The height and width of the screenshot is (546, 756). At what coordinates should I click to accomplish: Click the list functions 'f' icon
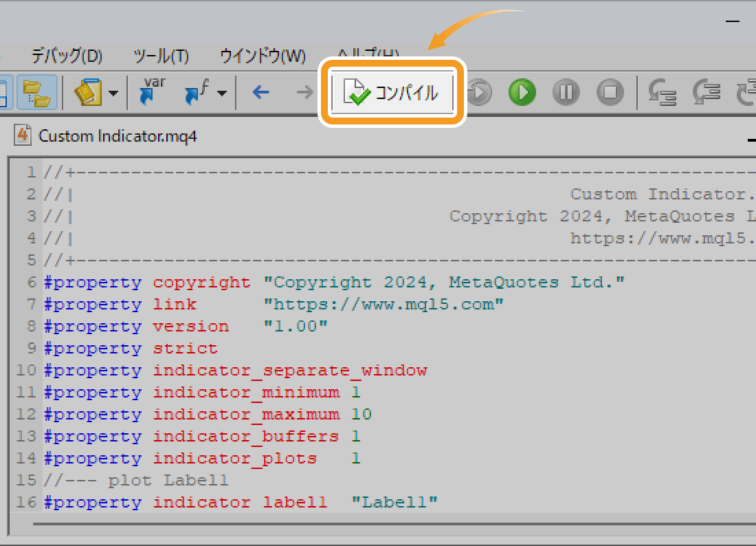tap(197, 93)
